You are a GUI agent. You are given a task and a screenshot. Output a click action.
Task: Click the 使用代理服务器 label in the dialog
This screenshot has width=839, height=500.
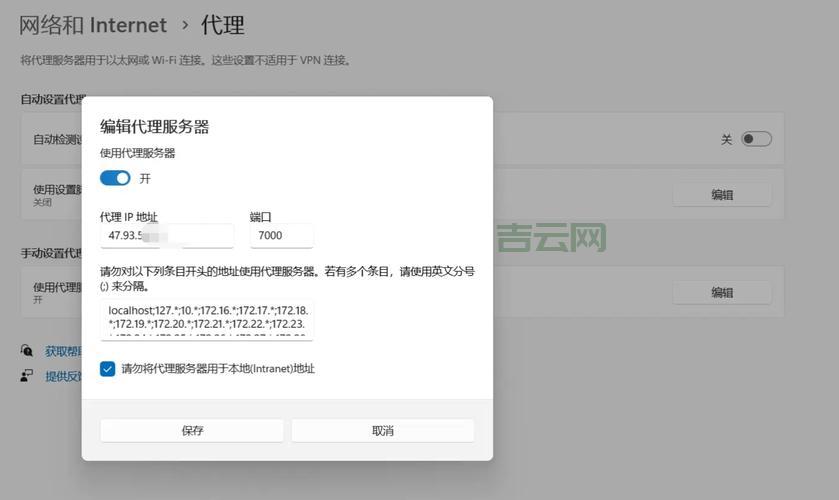pos(138,153)
